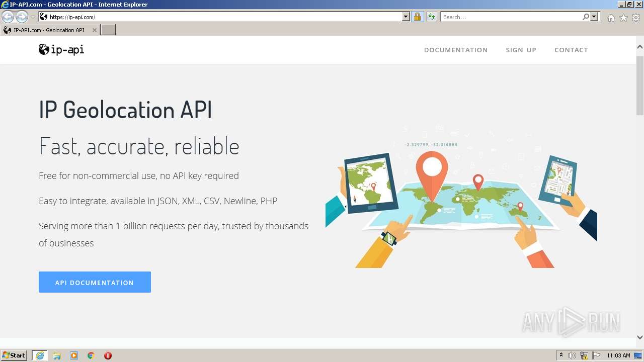Click the API DOCUMENTATION button
The height and width of the screenshot is (362, 644).
pos(95,282)
